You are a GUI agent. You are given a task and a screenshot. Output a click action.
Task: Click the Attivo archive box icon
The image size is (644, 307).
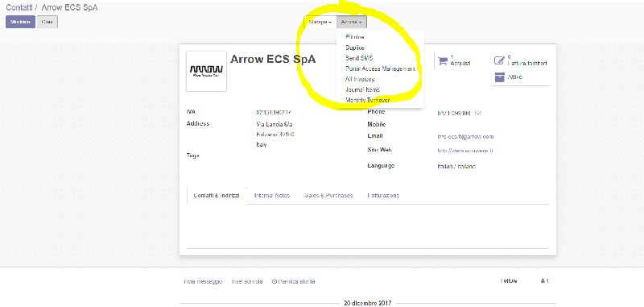pos(499,77)
